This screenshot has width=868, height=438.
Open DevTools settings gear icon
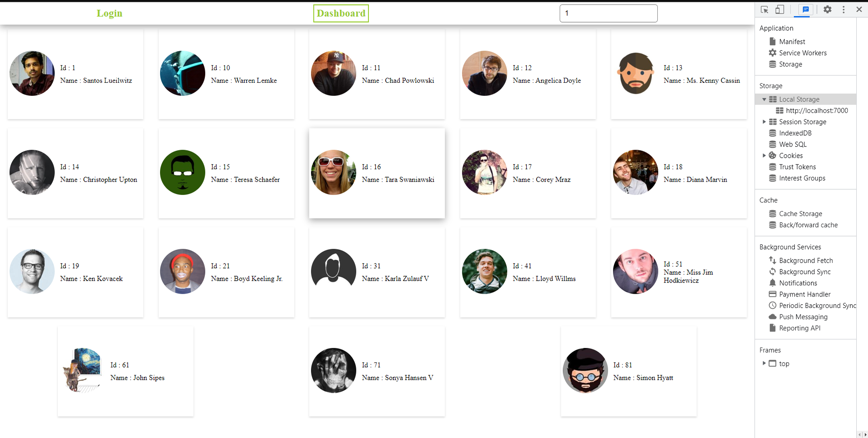pyautogui.click(x=827, y=9)
